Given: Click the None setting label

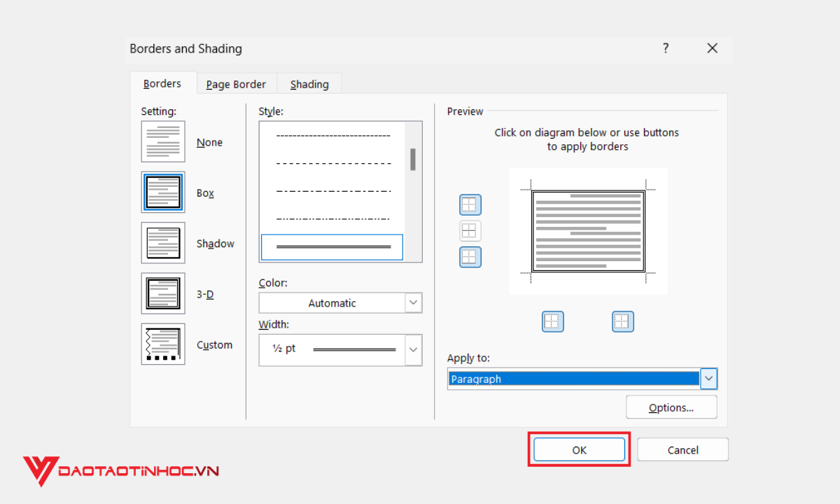Looking at the screenshot, I should point(209,142).
